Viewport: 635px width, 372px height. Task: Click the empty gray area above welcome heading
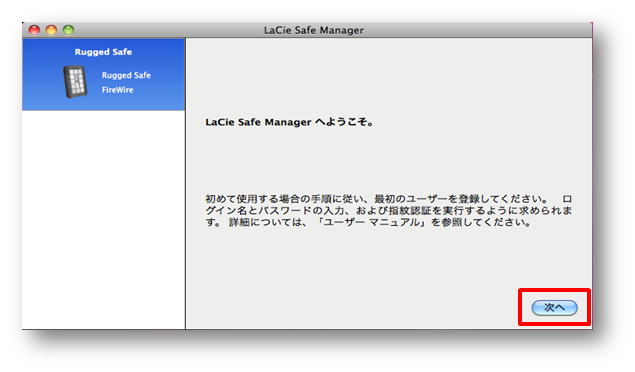(x=389, y=75)
